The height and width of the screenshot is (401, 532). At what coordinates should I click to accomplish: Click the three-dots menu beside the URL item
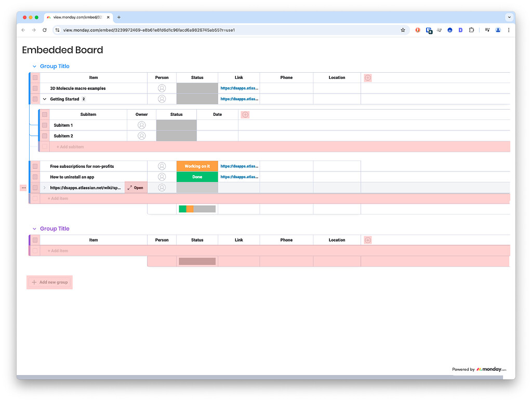(23, 188)
